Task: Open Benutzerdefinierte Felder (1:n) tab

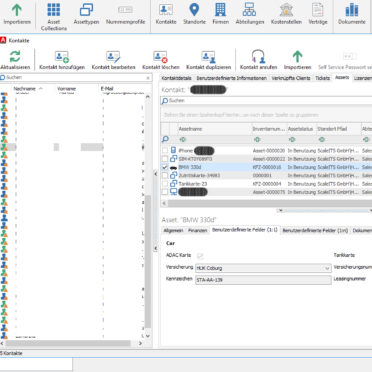Action: pyautogui.click(x=315, y=230)
